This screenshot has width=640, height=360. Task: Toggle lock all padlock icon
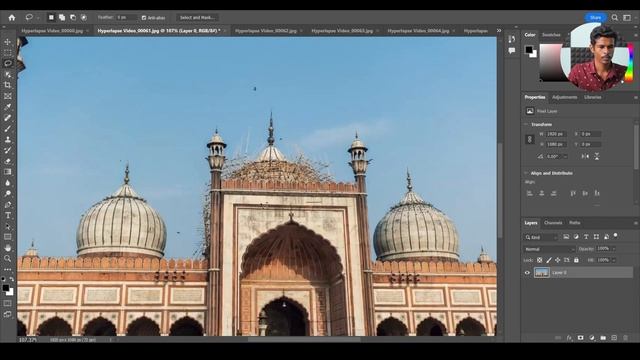tap(576, 260)
